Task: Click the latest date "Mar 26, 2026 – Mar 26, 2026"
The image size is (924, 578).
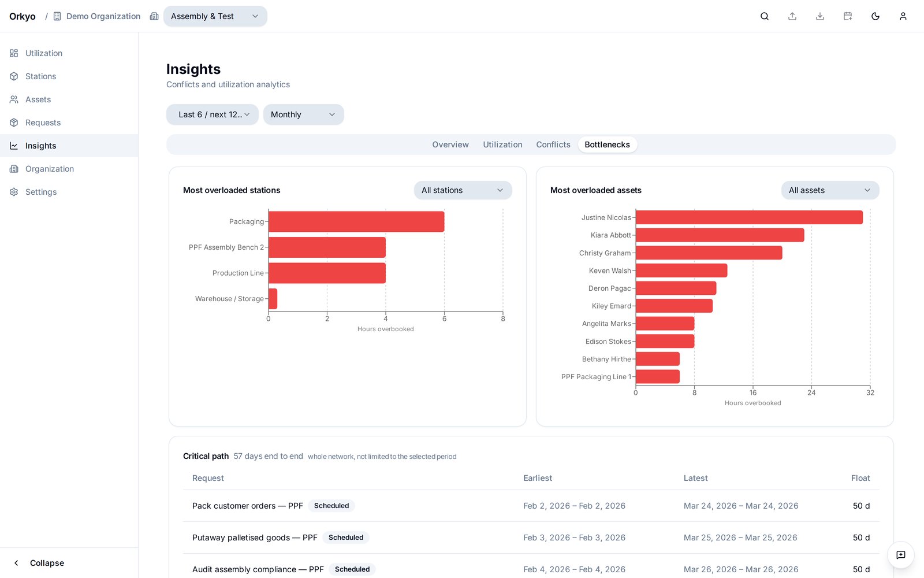Action: (x=741, y=569)
